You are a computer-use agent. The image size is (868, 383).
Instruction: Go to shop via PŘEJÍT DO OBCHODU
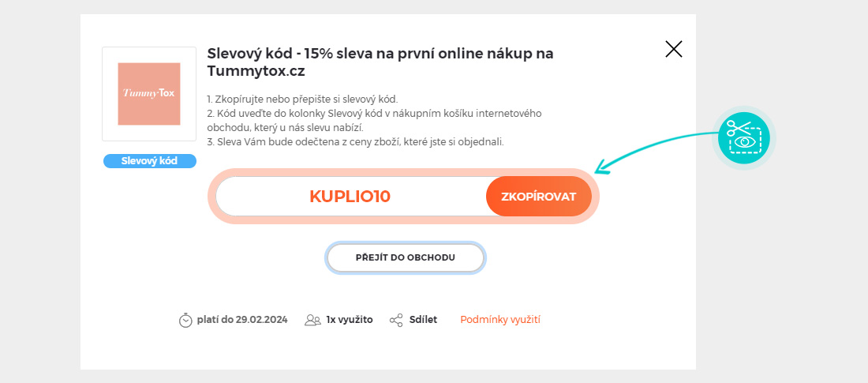pos(406,257)
